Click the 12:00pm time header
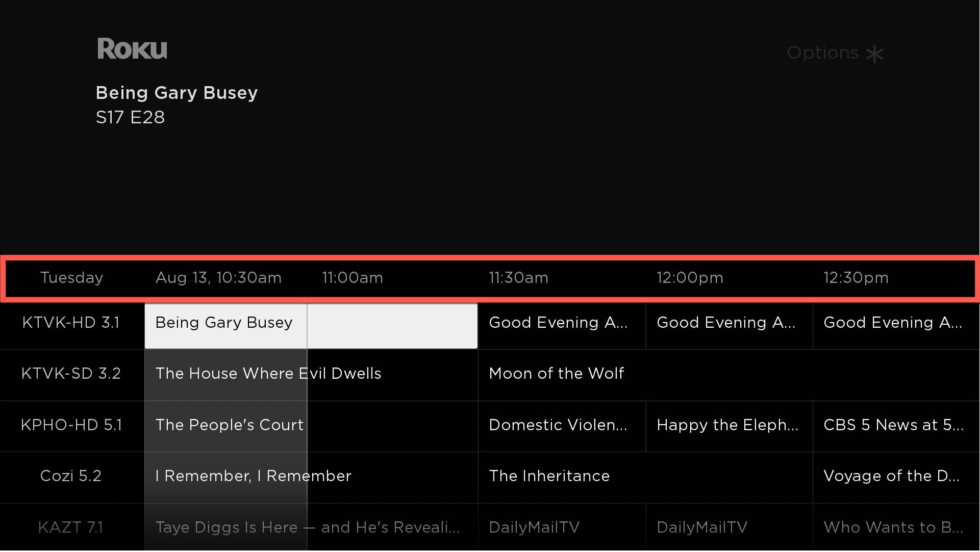This screenshot has width=980, height=552. coord(690,278)
